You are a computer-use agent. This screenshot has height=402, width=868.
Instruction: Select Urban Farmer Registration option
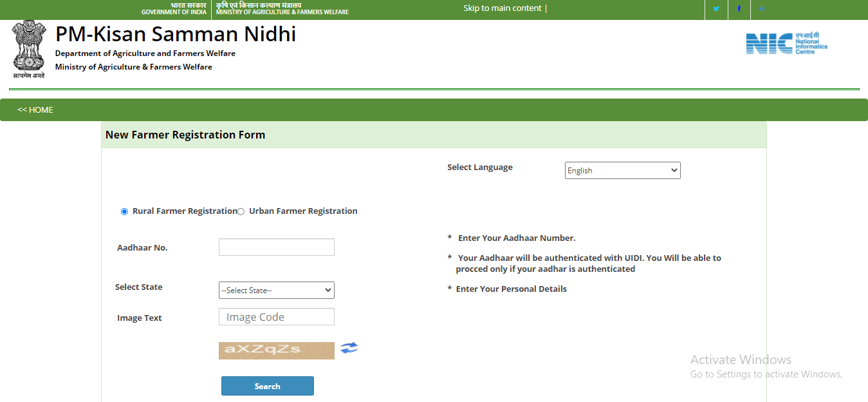click(x=240, y=211)
